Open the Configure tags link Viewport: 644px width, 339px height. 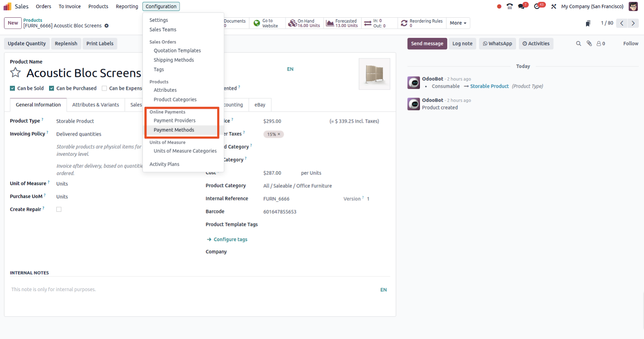coord(230,239)
